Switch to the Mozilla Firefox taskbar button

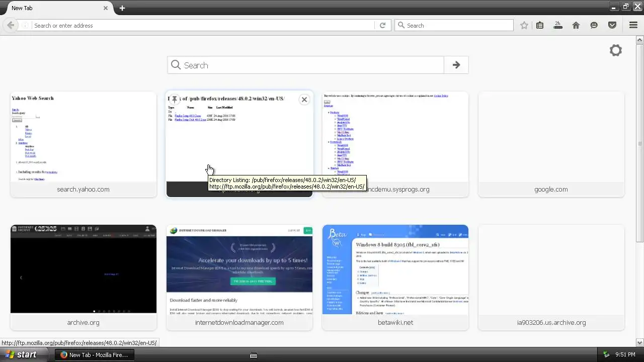(x=94, y=354)
